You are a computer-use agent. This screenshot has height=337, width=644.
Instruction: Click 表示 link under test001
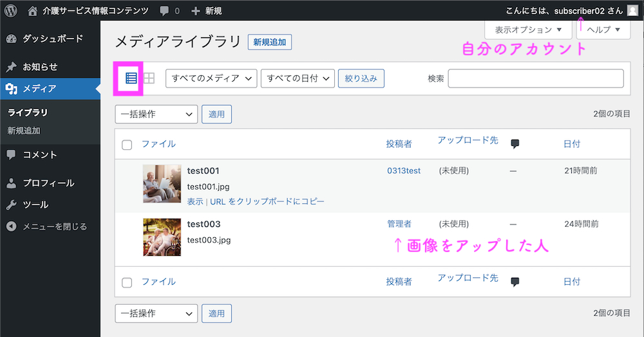pos(195,201)
